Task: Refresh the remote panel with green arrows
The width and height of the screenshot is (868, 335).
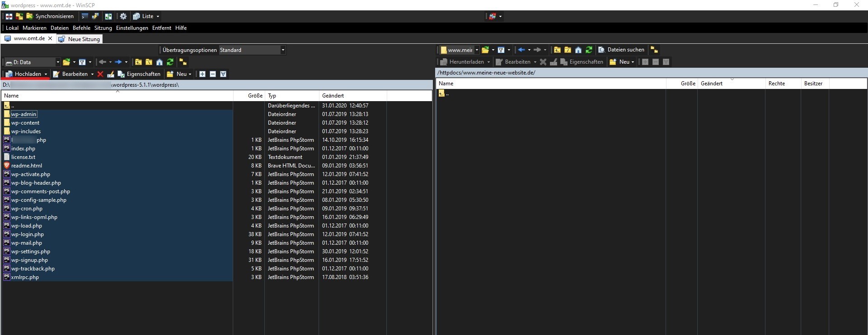Action: 589,50
